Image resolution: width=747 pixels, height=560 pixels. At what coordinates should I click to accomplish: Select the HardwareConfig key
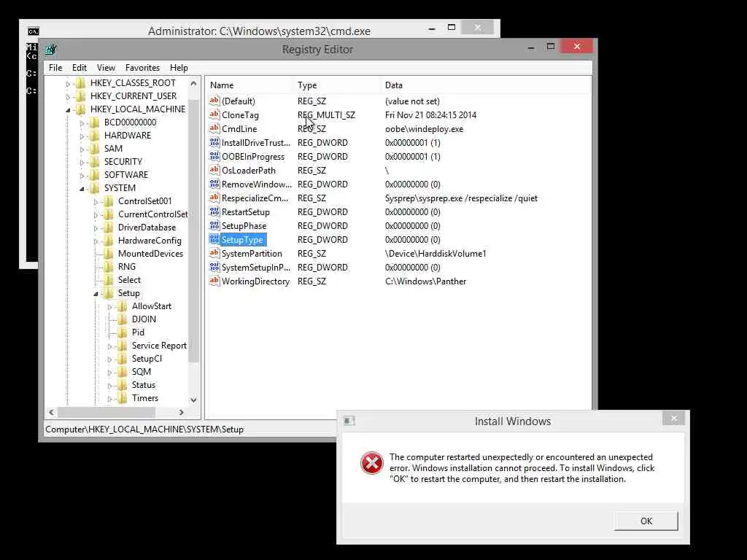click(x=150, y=241)
